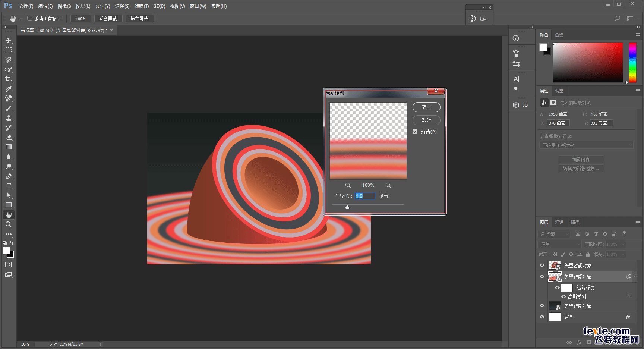The width and height of the screenshot is (644, 349).
Task: Open the 不应用图层复合 dropdown
Action: click(x=586, y=145)
